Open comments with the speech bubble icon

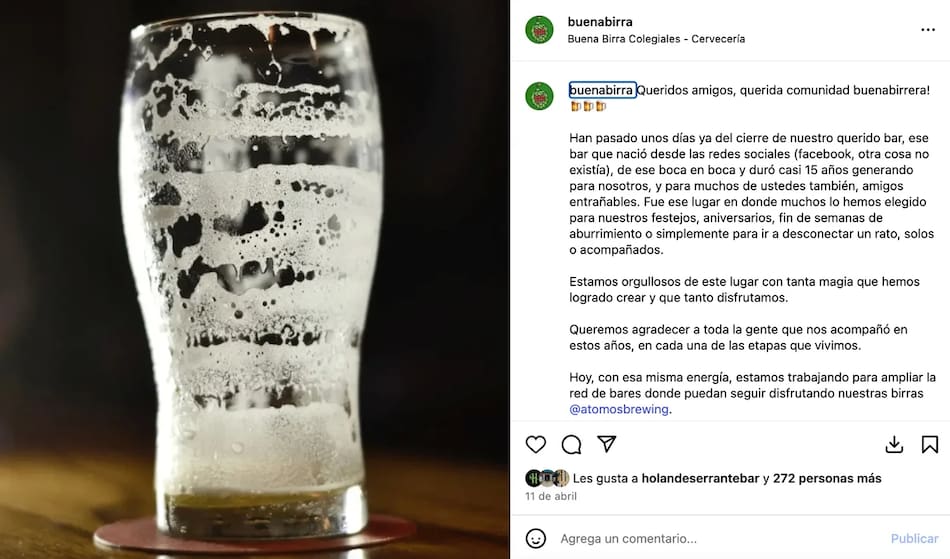coord(571,445)
